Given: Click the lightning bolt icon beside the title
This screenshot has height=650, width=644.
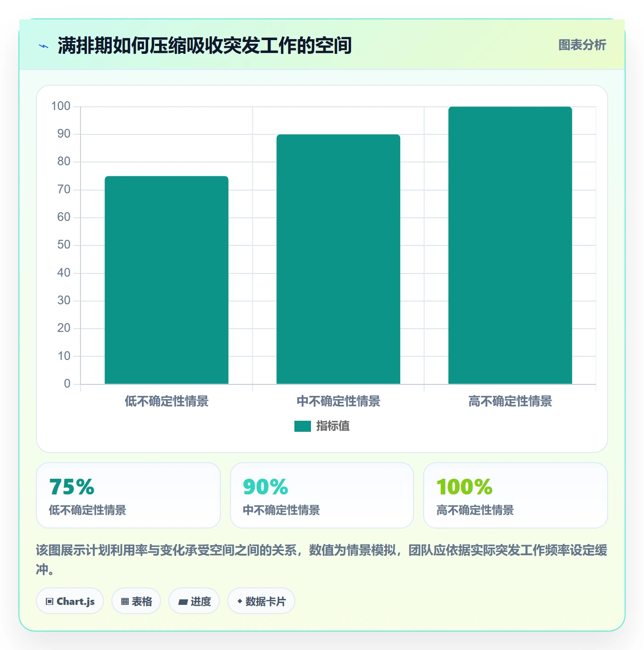Looking at the screenshot, I should [44, 46].
